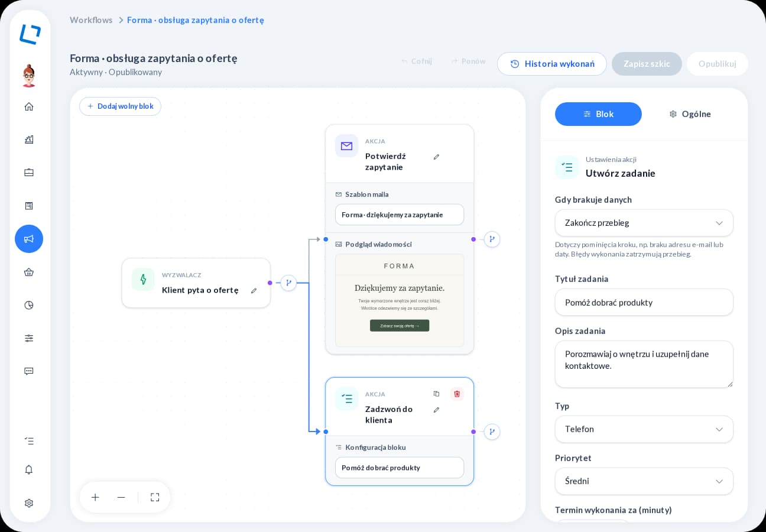Add a branch after Potwierdź zapytanie block
The height and width of the screenshot is (532, 766).
492,239
